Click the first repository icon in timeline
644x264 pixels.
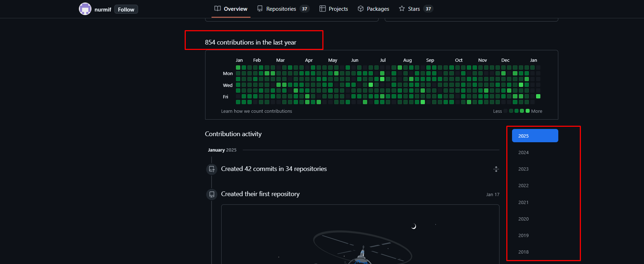point(212,194)
